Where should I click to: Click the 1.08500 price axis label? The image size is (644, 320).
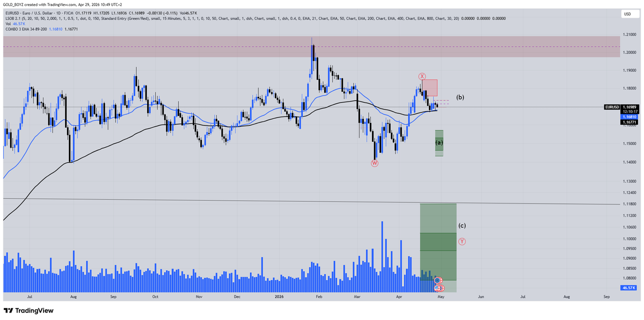coord(630,268)
